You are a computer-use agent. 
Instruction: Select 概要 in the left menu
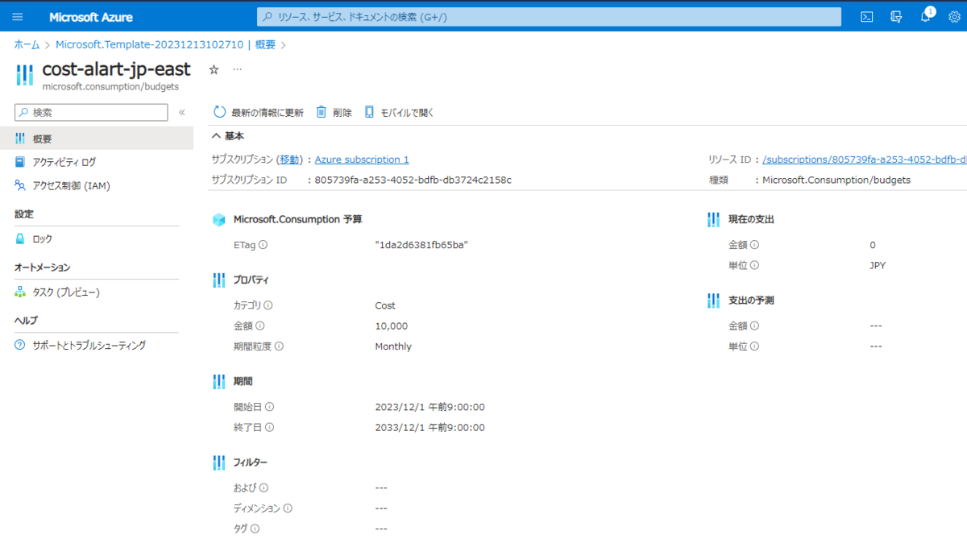97,139
